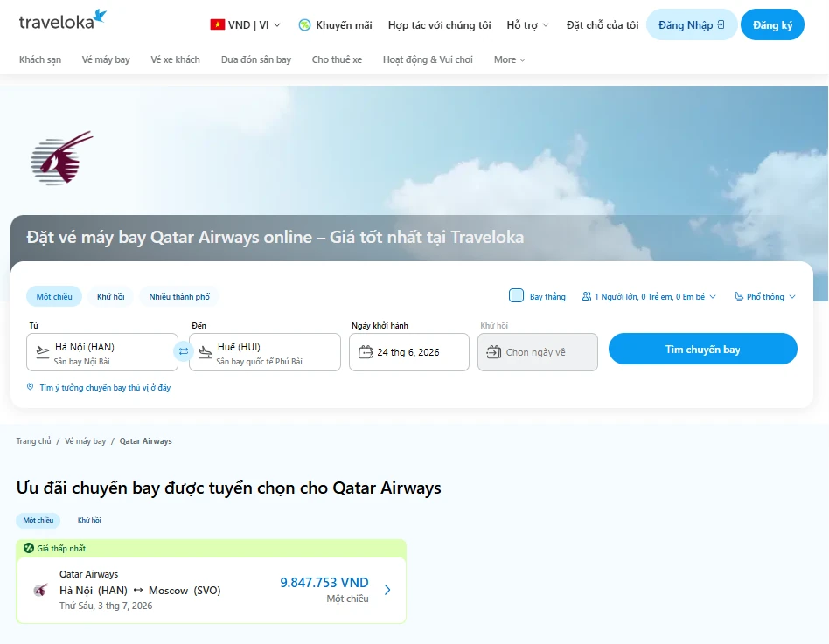Open Cho thuê xe tab
The image size is (829, 644).
337,59
